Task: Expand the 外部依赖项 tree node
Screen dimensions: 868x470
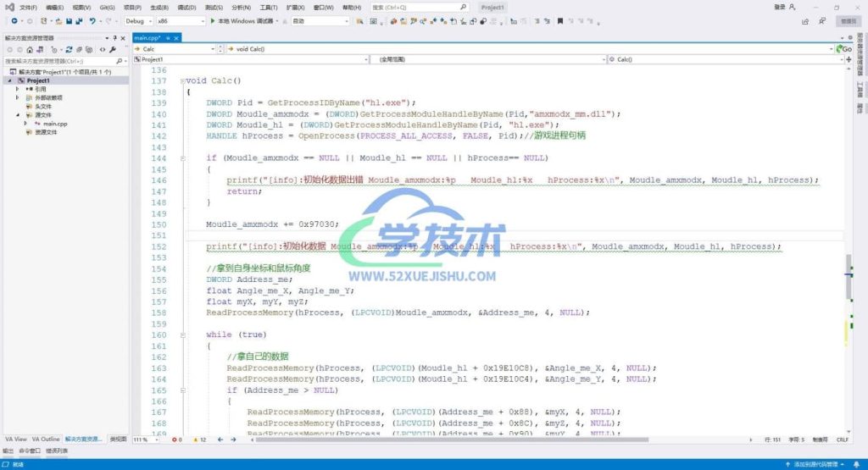Action: [17, 97]
